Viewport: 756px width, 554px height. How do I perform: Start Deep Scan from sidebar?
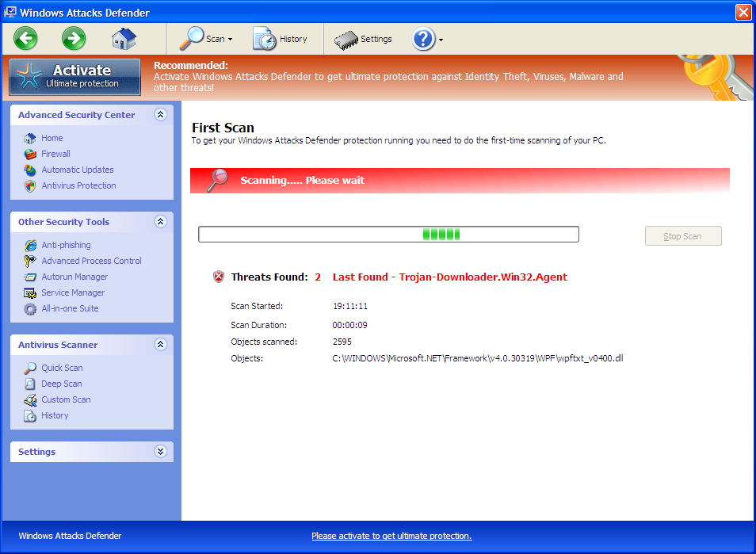pos(62,384)
